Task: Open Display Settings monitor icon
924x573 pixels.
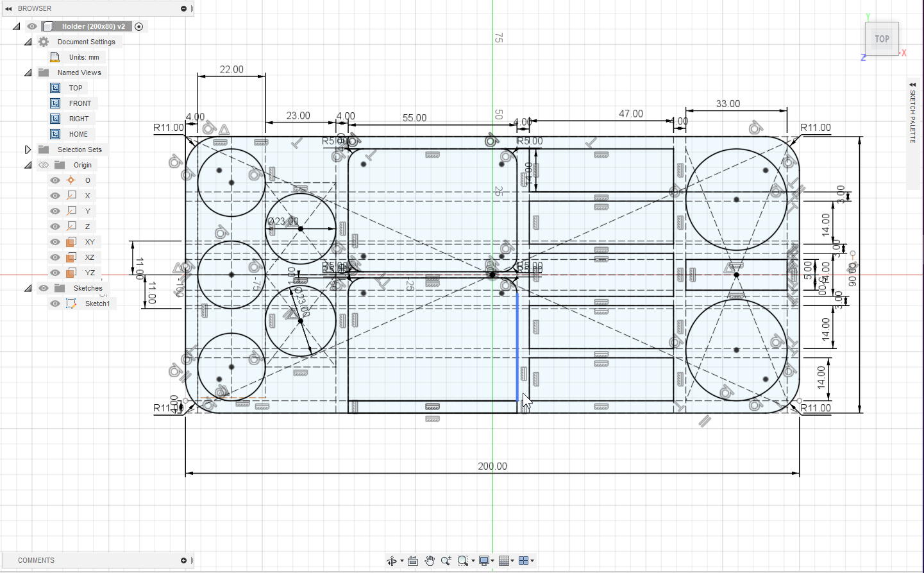Action: coord(484,561)
